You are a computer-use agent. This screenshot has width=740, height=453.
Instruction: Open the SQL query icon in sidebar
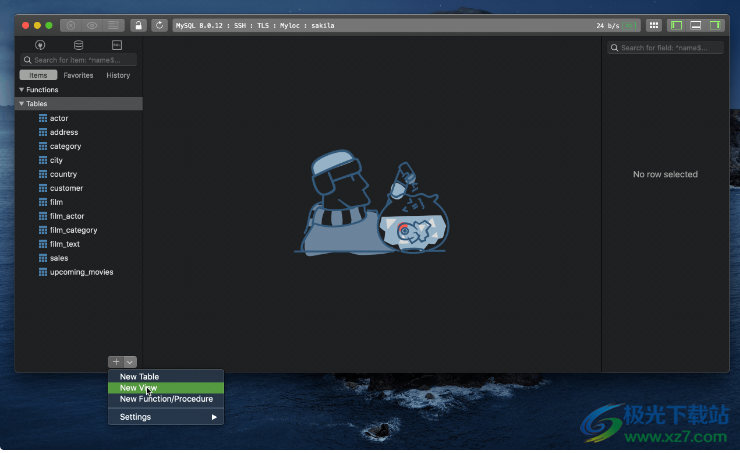pyautogui.click(x=116, y=45)
